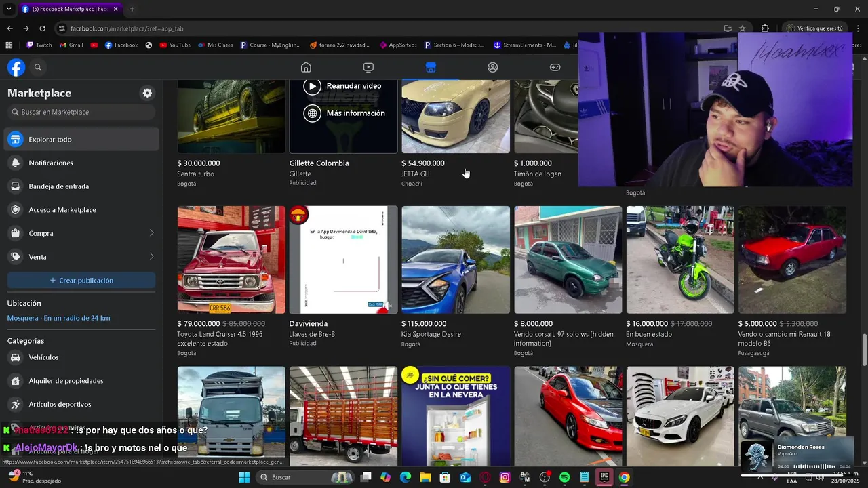Click Crear publicación button
This screenshot has width=868, height=488.
tap(81, 281)
